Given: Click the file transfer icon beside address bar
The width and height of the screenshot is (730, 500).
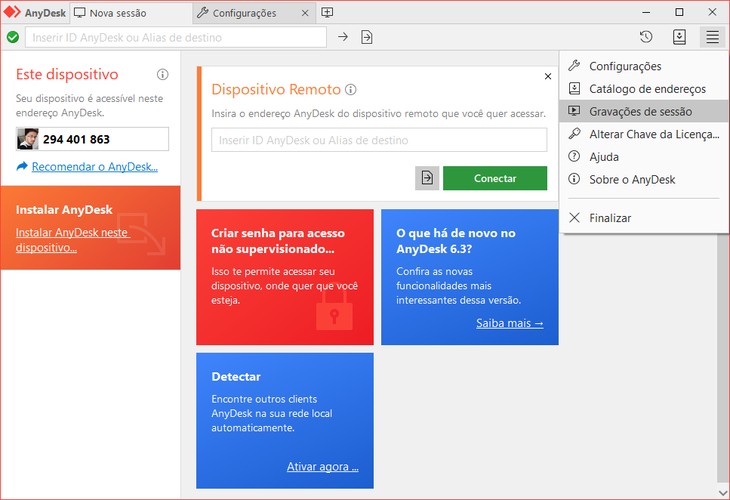Looking at the screenshot, I should click(x=367, y=37).
